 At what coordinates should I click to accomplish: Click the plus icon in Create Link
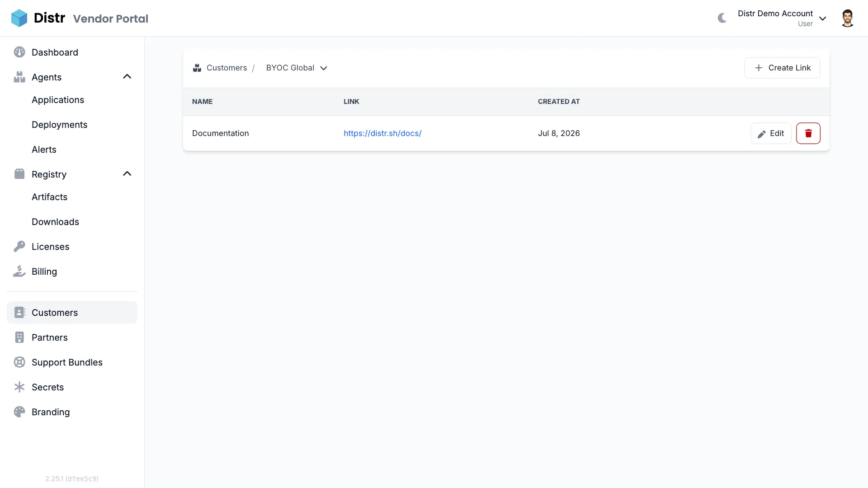(759, 68)
